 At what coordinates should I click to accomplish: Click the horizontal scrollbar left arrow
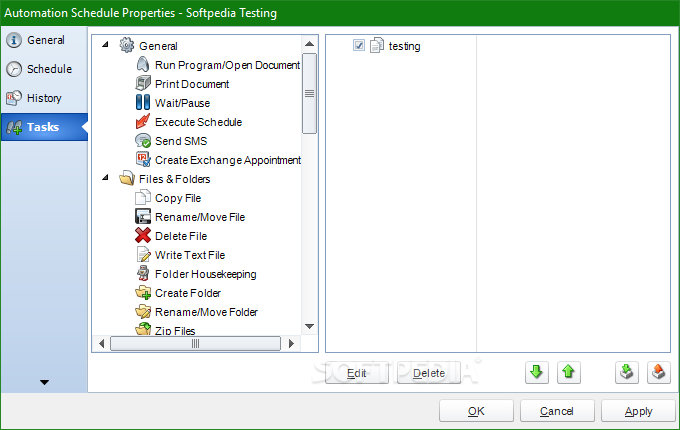coord(101,344)
